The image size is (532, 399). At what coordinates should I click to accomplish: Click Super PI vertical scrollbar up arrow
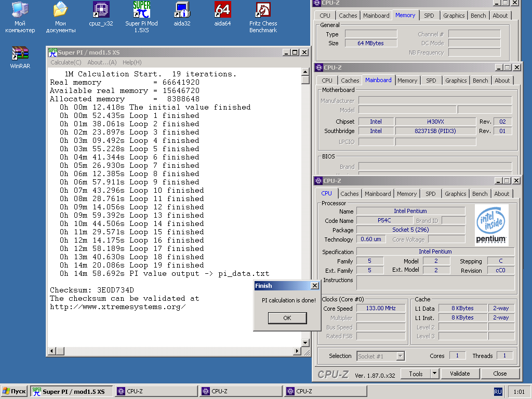(x=305, y=72)
